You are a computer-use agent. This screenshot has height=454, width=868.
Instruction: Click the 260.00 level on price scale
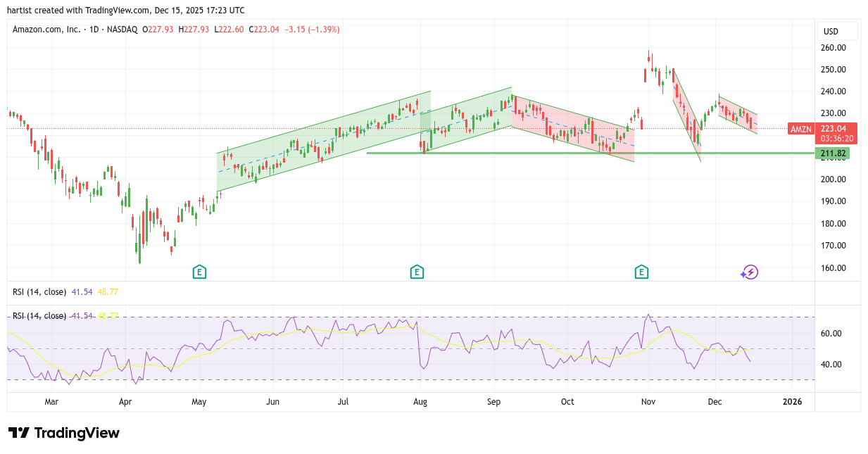pos(833,48)
